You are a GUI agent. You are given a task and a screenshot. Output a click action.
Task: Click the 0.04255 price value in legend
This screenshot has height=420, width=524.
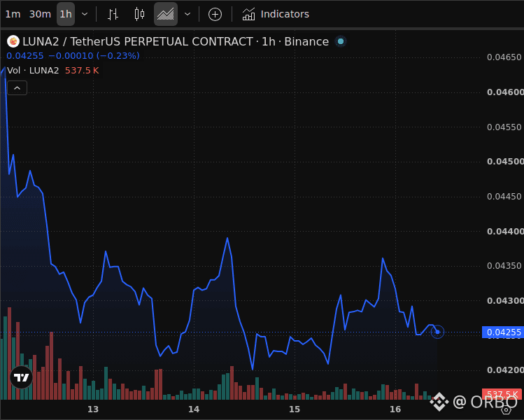pos(25,56)
